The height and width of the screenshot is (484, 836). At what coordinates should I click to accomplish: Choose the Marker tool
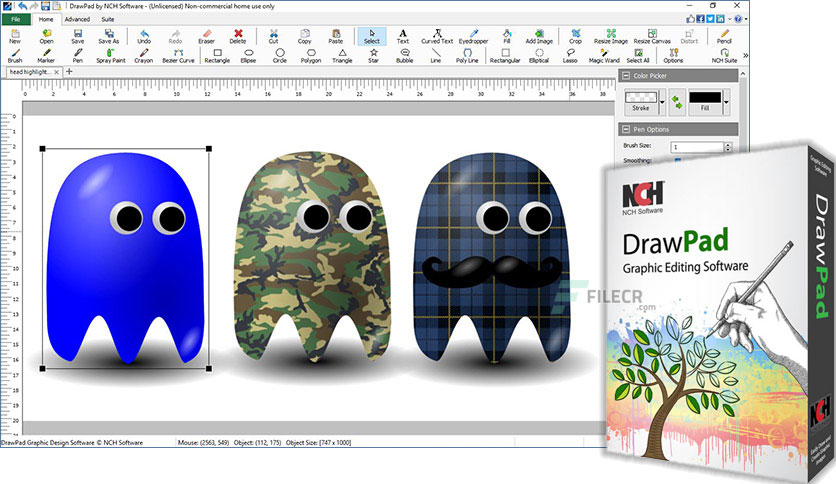tap(46, 56)
